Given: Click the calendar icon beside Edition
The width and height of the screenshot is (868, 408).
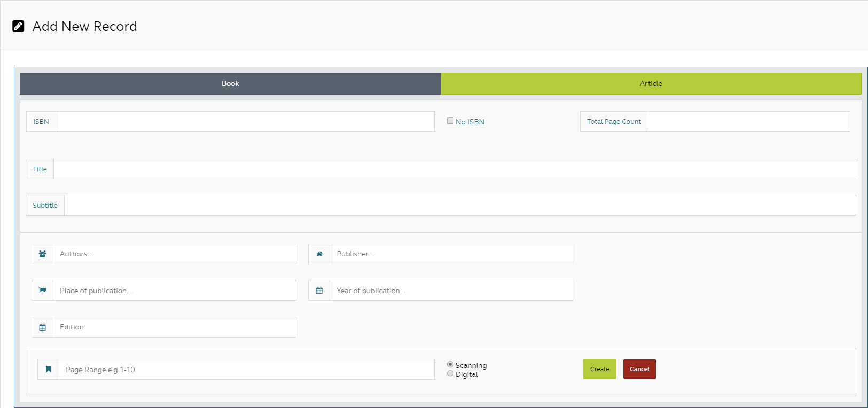Looking at the screenshot, I should pos(43,327).
